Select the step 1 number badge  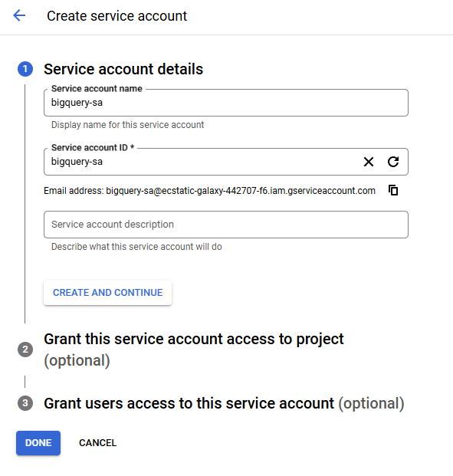coord(25,69)
